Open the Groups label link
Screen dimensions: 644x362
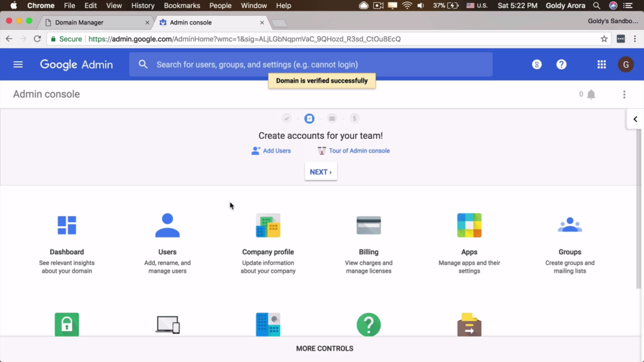click(x=570, y=252)
